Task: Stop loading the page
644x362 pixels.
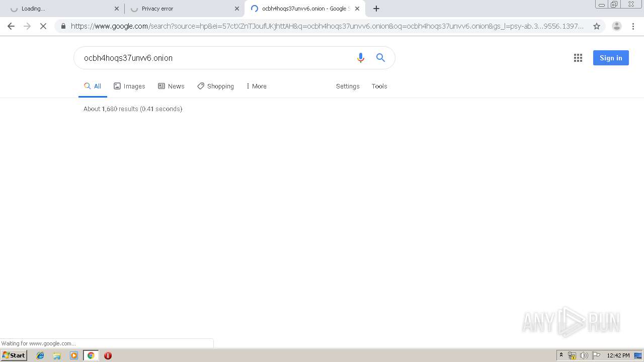Action: (x=43, y=26)
